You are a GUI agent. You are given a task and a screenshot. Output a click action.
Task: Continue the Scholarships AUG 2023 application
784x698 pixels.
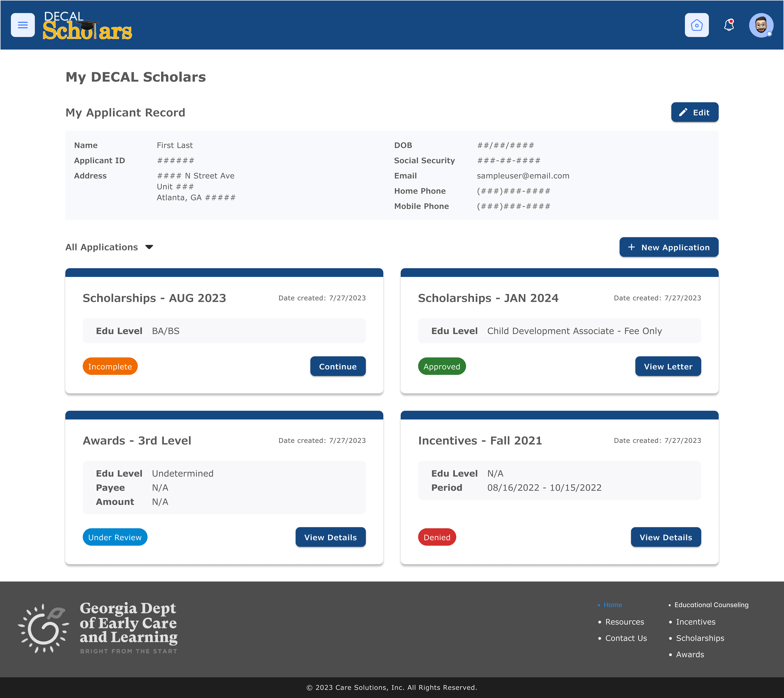point(338,367)
